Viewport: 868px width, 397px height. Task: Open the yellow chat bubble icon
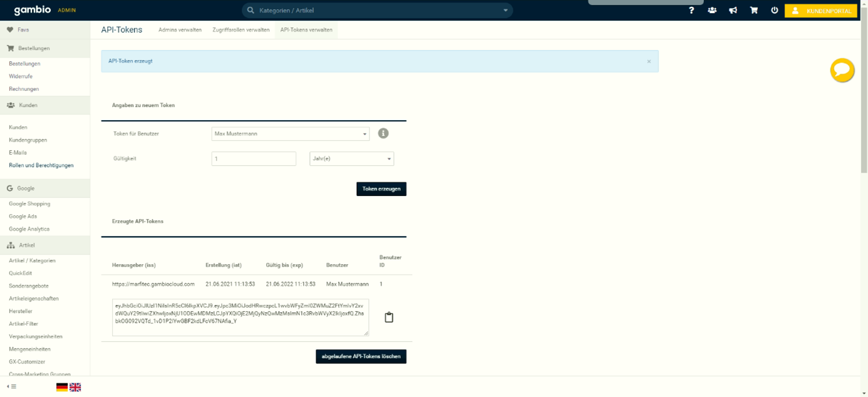tap(842, 70)
